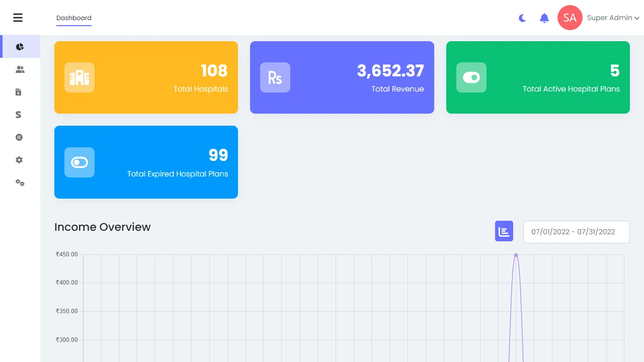Click the toggle-off icon on blue card
644x362 pixels.
79,162
